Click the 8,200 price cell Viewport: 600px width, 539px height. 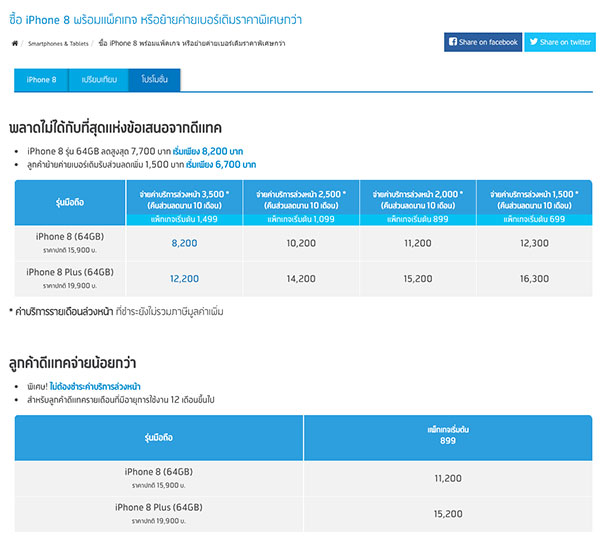pyautogui.click(x=184, y=243)
